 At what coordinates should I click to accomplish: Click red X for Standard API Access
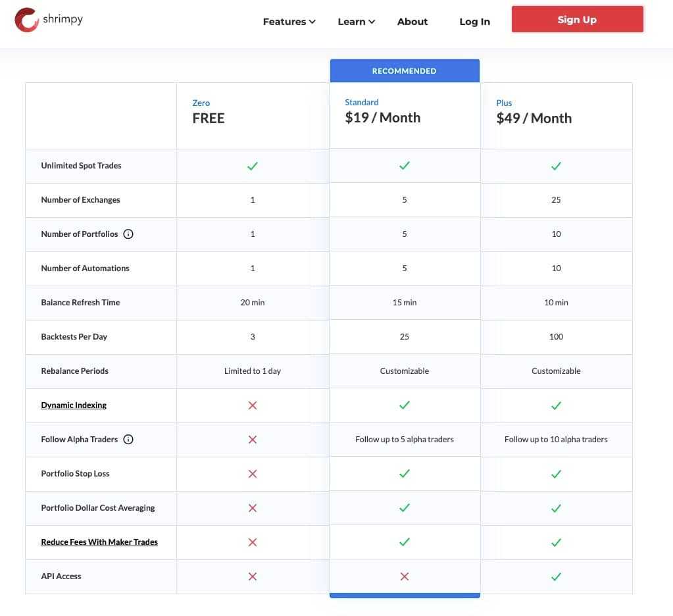coord(404,577)
